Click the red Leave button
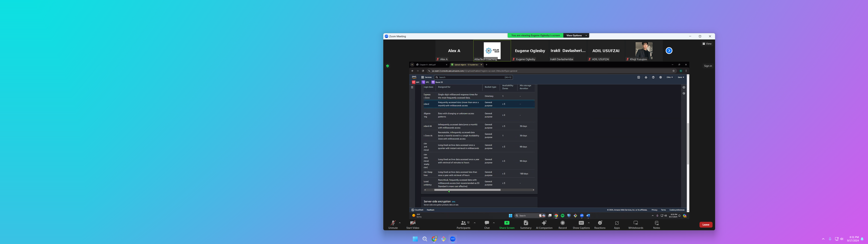868x244 pixels. (x=706, y=225)
